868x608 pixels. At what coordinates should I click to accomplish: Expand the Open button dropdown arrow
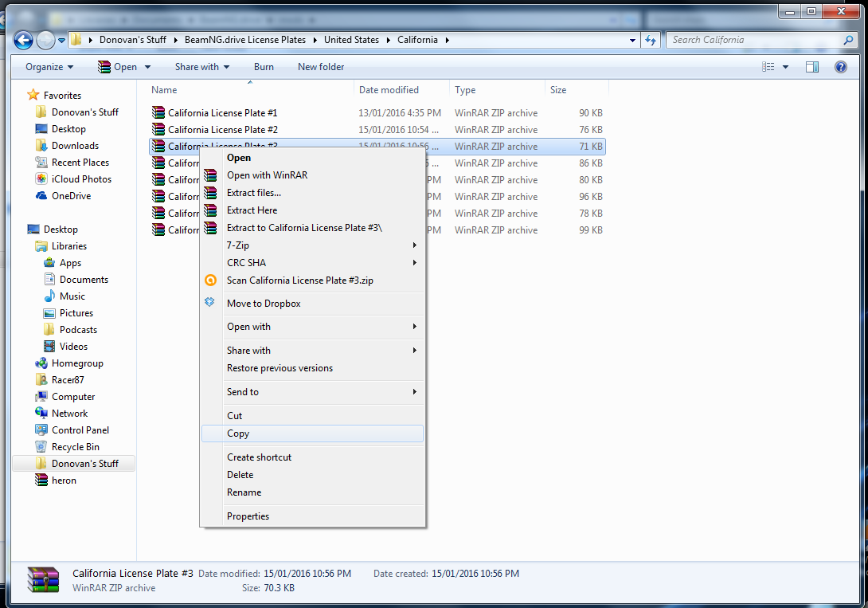(x=148, y=67)
